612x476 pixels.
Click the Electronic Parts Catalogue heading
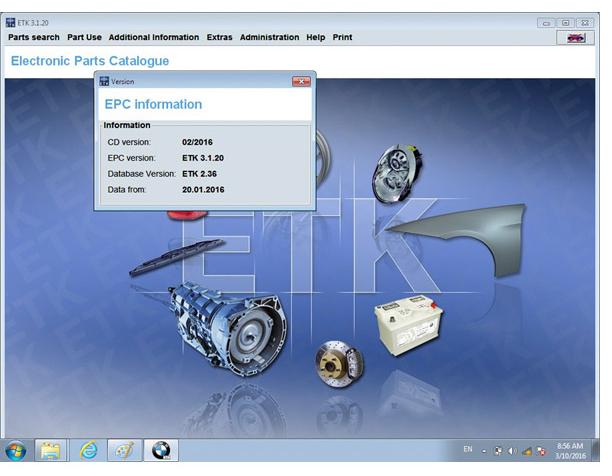point(90,61)
